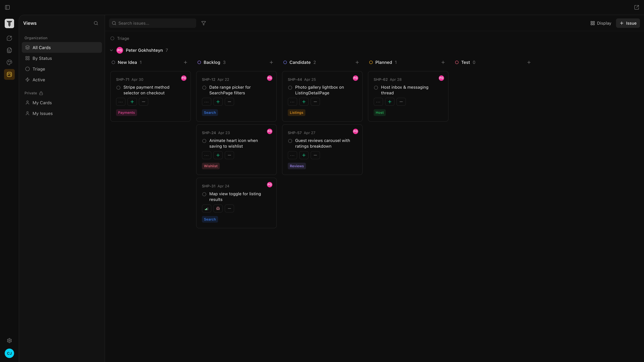
Task: Click the Host label tag
Action: click(x=380, y=113)
